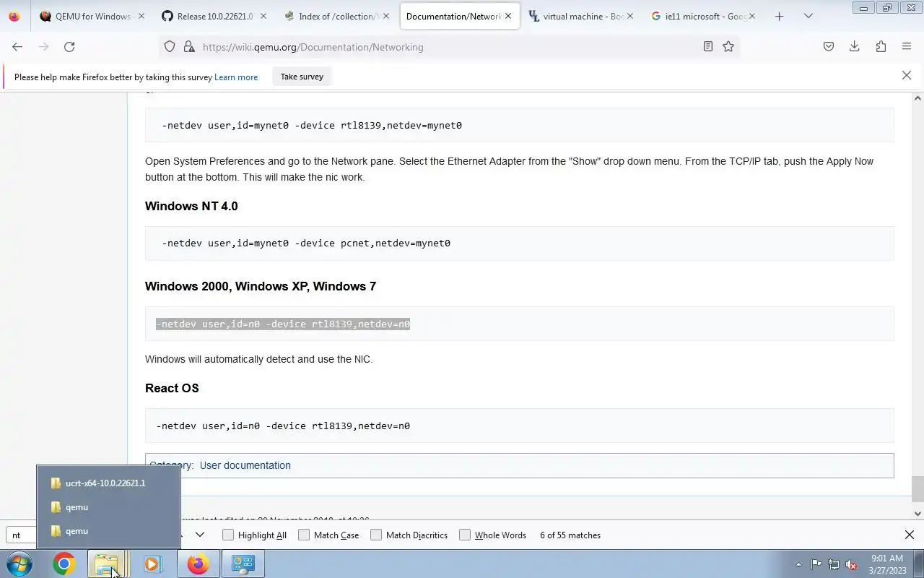Close the QEMU for Windows tab
The width and height of the screenshot is (924, 578).
click(141, 16)
